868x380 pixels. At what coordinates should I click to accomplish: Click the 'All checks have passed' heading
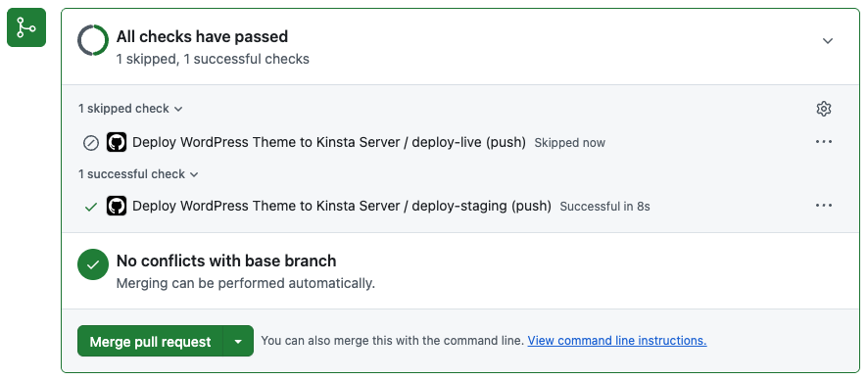(x=202, y=37)
